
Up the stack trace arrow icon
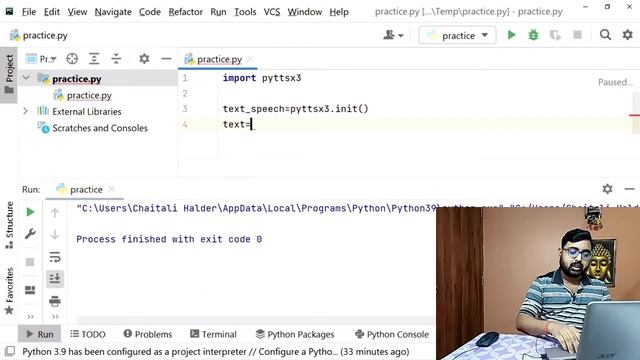click(x=55, y=213)
